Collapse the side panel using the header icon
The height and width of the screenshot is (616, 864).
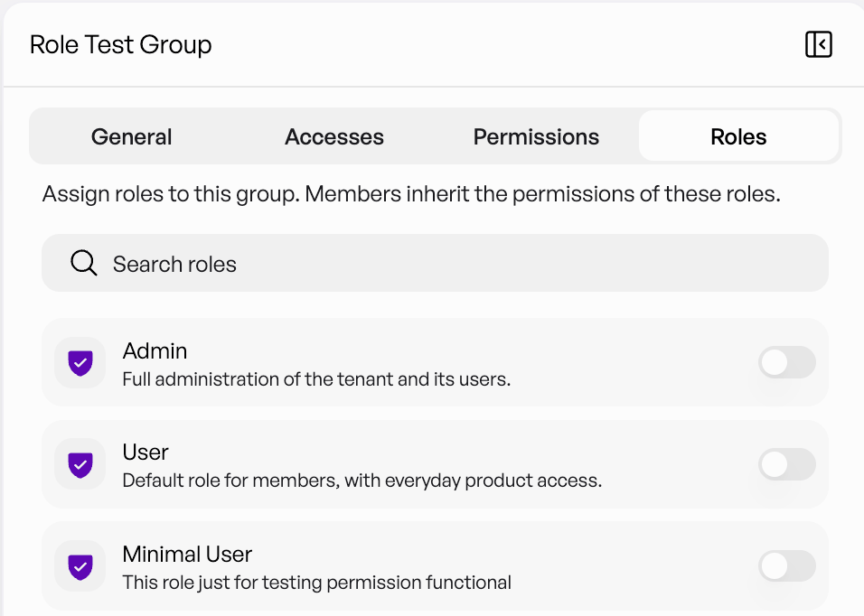tap(819, 44)
